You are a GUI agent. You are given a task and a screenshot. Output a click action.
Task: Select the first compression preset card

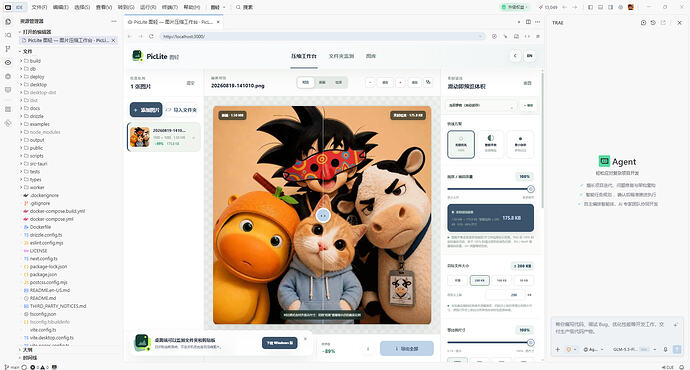[461, 144]
